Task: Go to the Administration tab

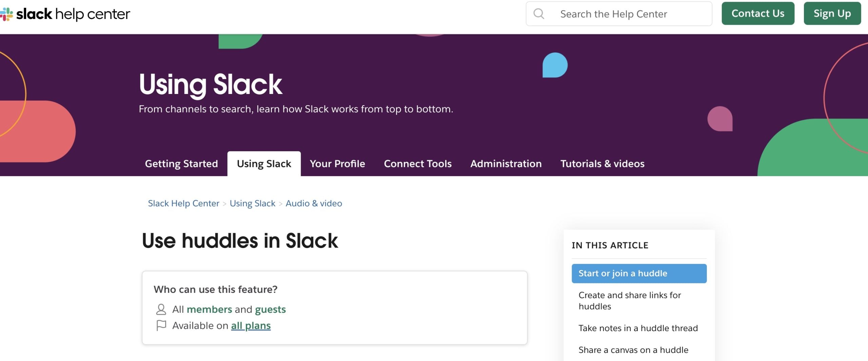Action: click(506, 164)
